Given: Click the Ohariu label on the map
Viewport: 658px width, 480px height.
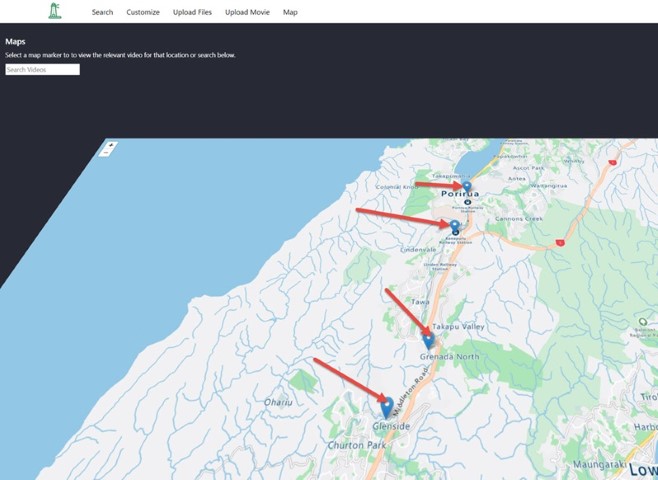Looking at the screenshot, I should 278,402.
